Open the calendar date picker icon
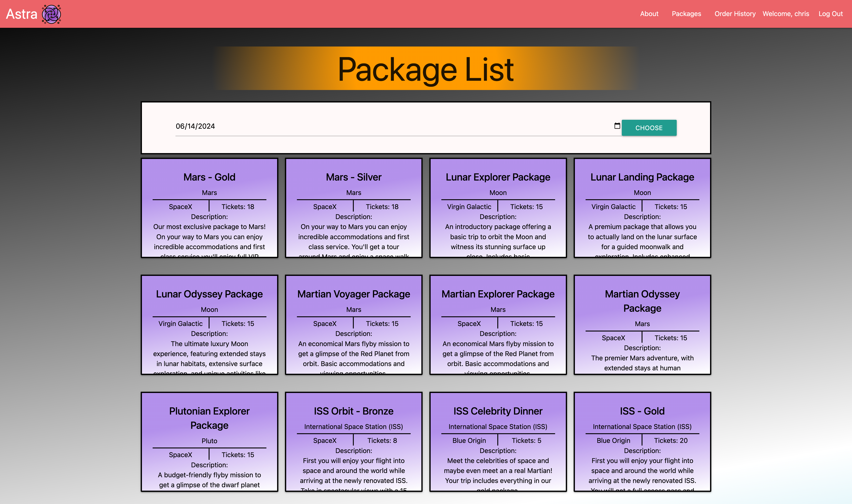 [617, 126]
